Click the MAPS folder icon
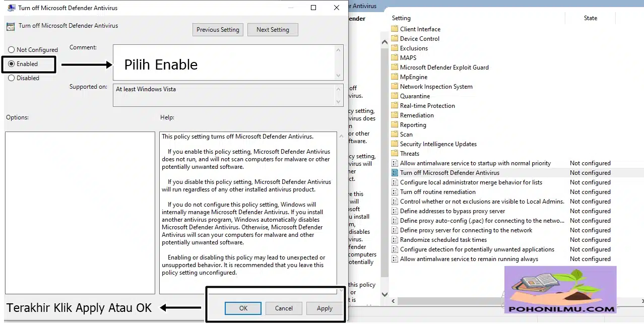644x324 pixels. [x=395, y=57]
